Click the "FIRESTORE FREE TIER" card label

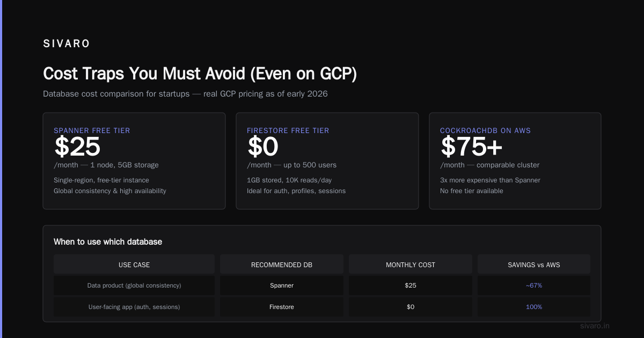[x=288, y=130]
